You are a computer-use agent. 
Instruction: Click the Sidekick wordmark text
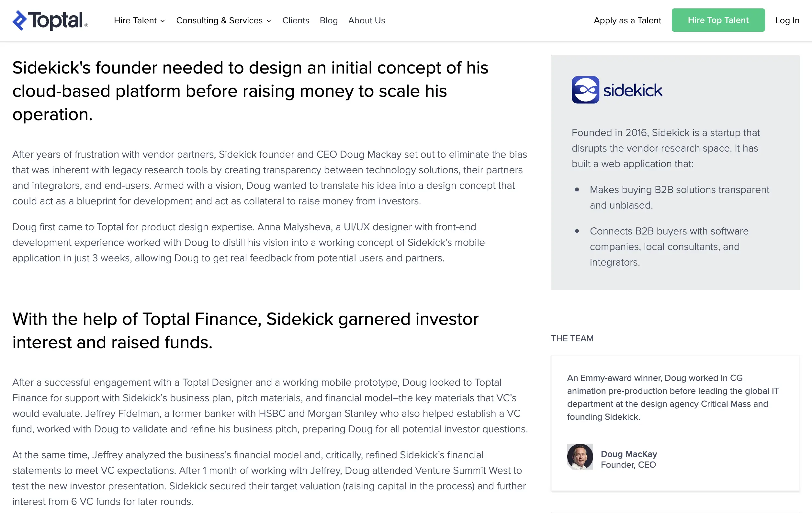633,90
